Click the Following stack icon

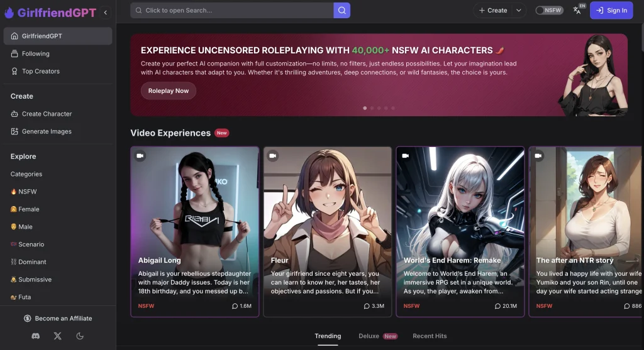coord(14,54)
